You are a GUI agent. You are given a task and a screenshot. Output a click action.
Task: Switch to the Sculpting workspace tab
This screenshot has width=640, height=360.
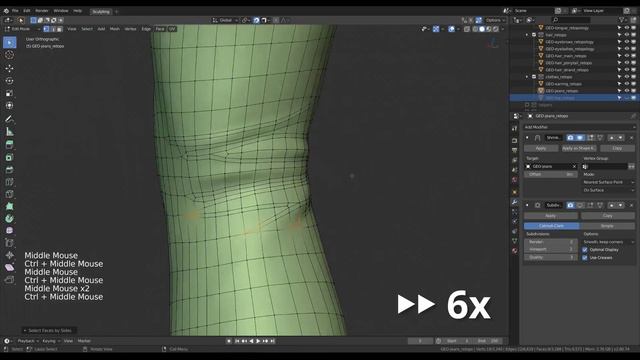101,11
